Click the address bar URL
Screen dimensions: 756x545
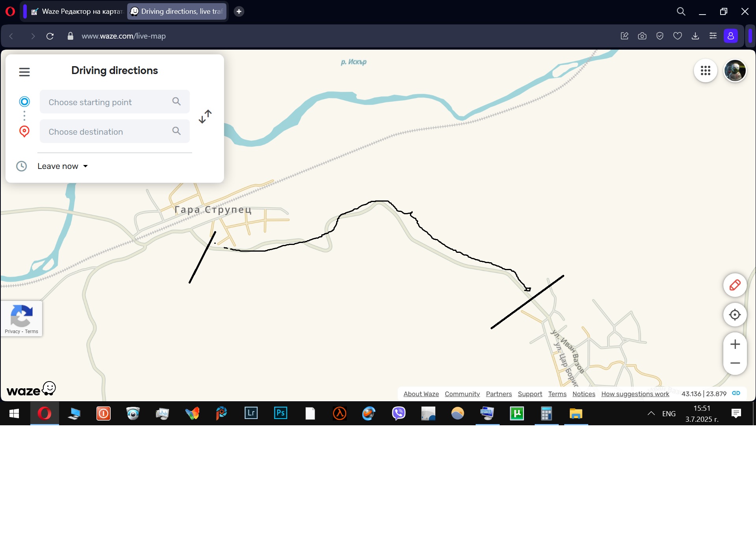pyautogui.click(x=124, y=36)
